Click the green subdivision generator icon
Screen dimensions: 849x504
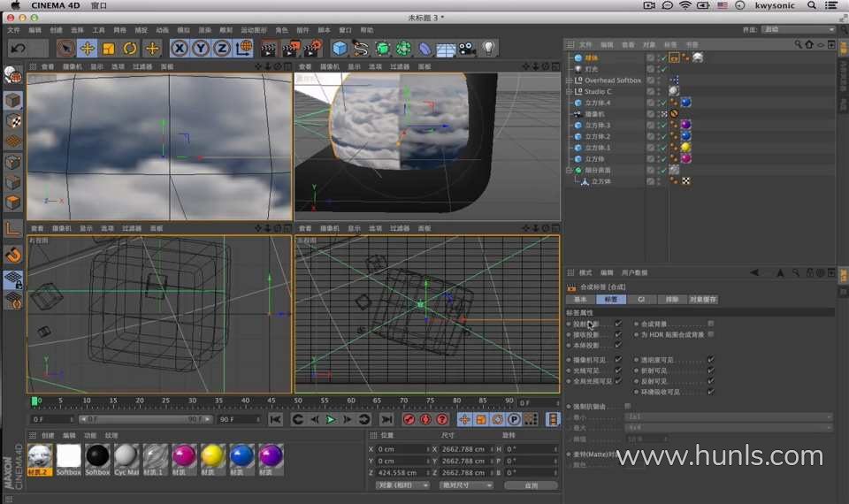click(382, 49)
